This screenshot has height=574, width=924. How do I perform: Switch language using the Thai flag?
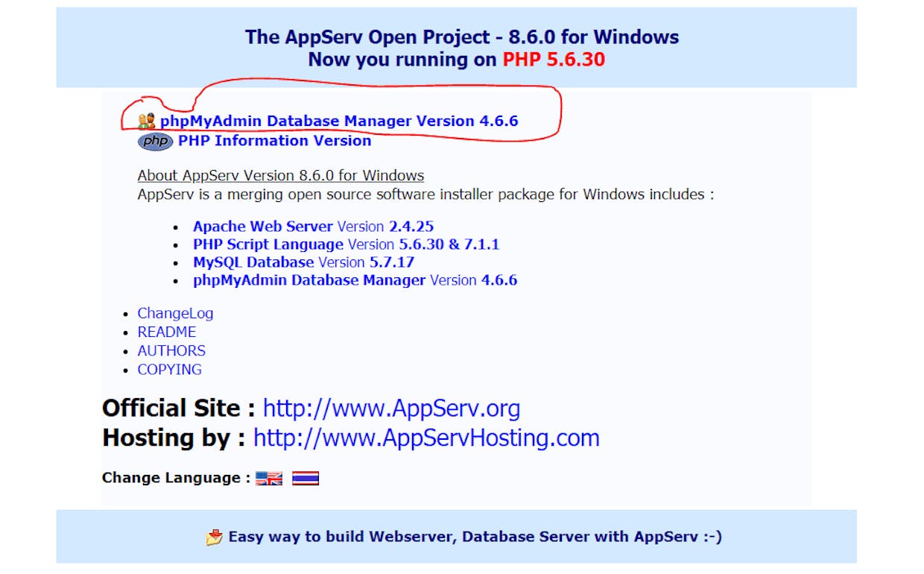tap(306, 479)
